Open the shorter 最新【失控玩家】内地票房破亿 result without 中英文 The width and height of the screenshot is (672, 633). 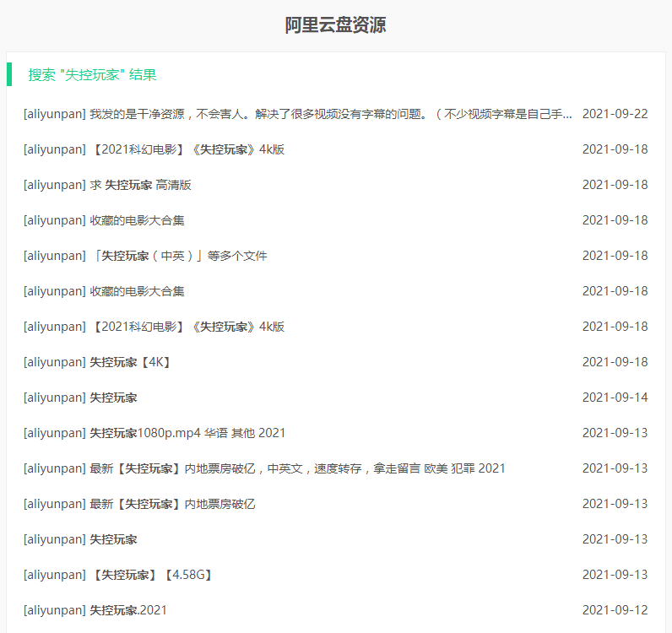click(139, 505)
